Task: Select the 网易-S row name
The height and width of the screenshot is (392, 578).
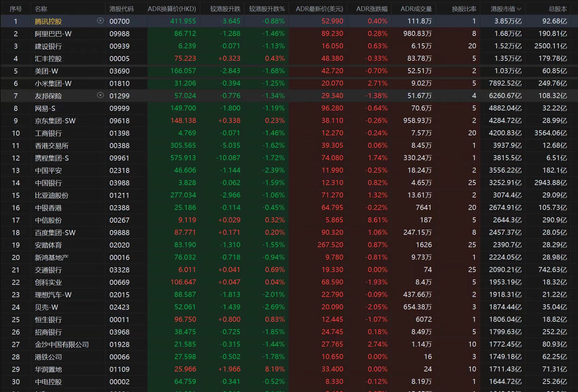Action: tap(45, 108)
